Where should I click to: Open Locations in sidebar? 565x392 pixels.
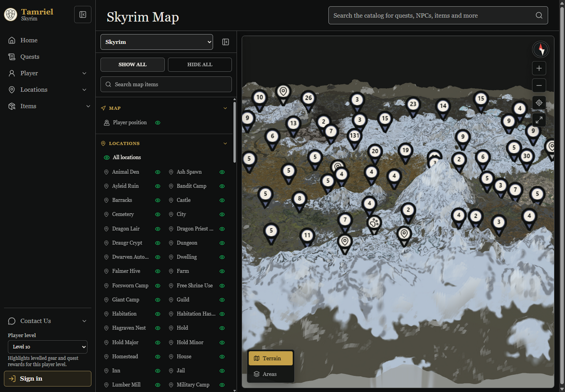point(48,90)
